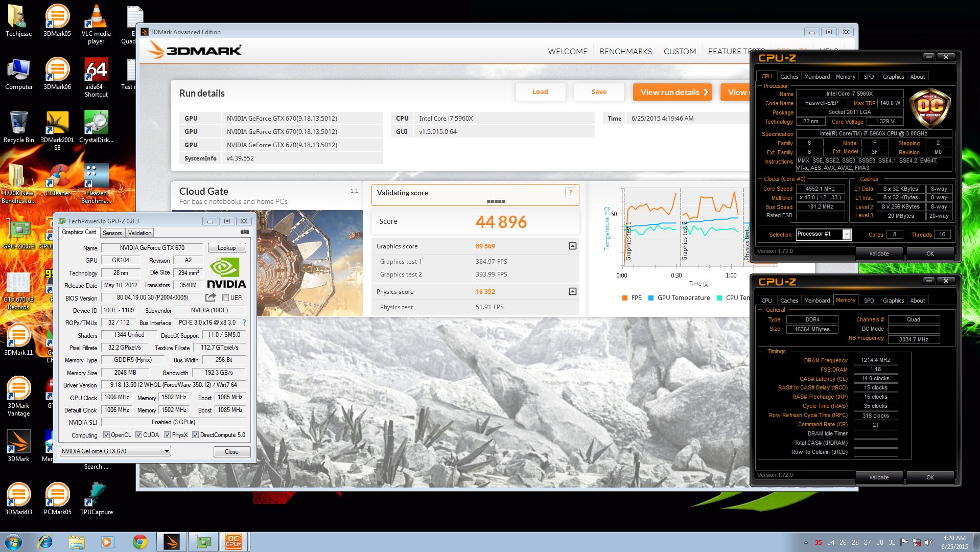Open the Processor #1 selection dropdown
The image size is (980, 552).
[x=824, y=234]
